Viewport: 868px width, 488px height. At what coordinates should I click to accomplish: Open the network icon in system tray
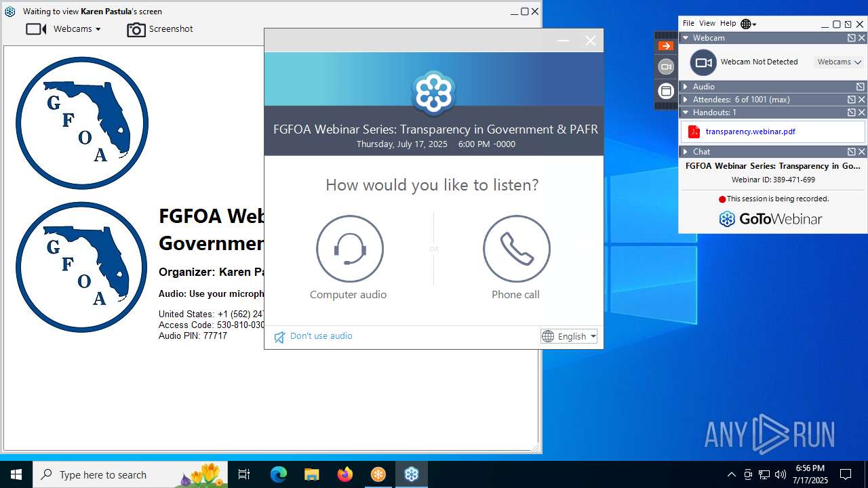point(764,474)
